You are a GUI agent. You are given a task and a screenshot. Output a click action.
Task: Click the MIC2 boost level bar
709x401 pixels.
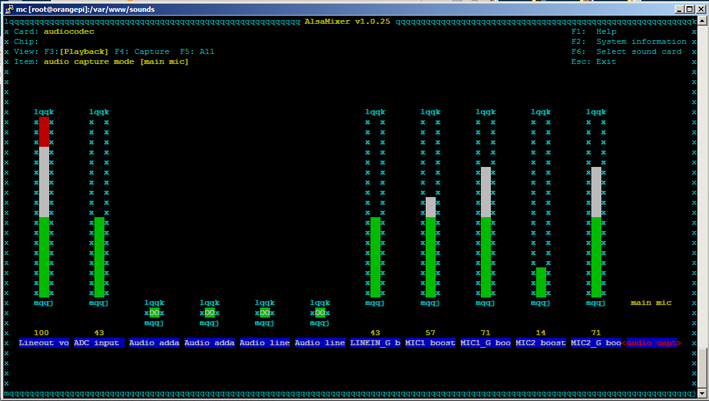click(x=541, y=282)
